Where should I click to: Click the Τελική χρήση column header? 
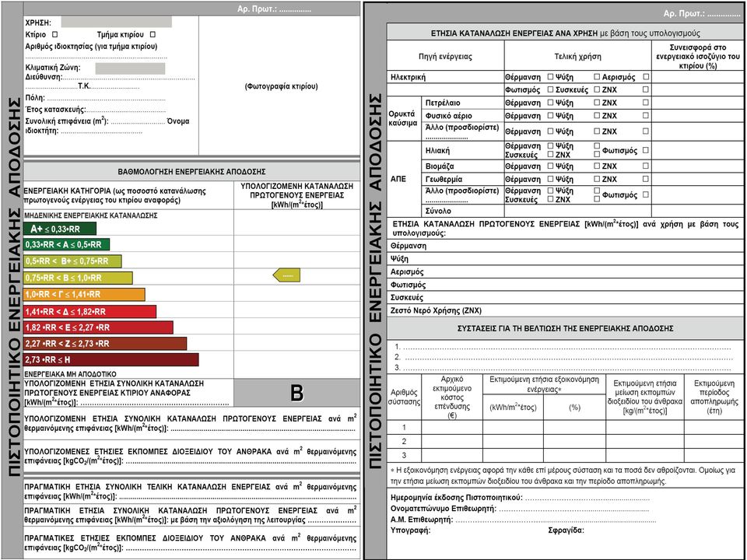tap(577, 56)
